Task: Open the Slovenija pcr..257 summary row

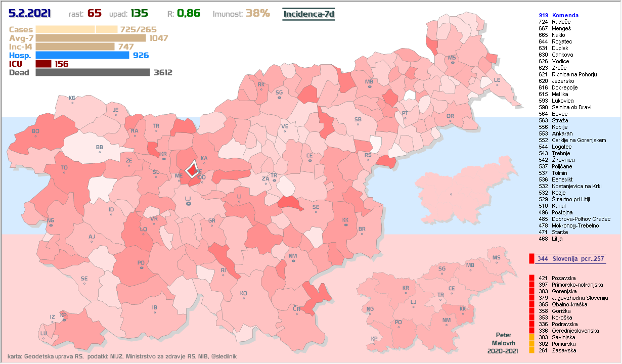Action: point(570,259)
